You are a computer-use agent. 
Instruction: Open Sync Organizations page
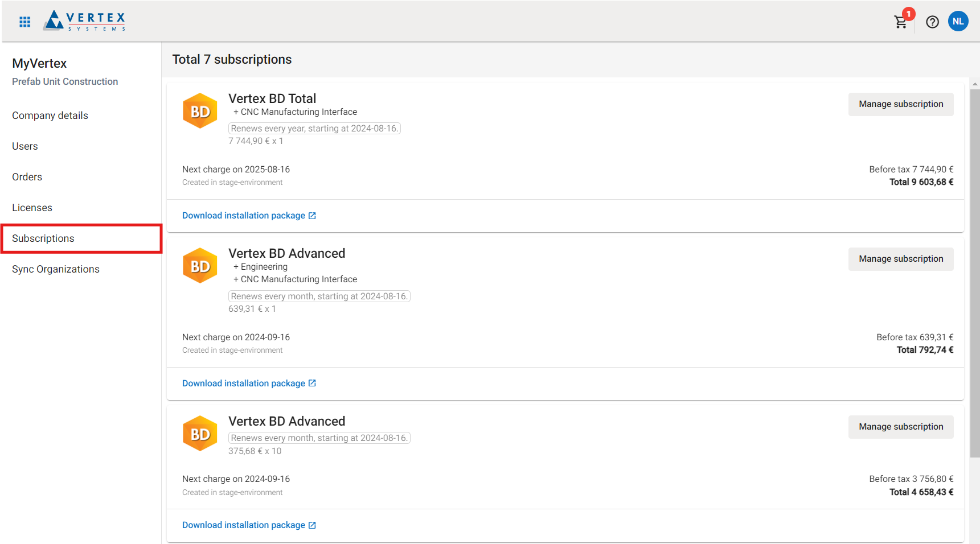click(x=56, y=269)
